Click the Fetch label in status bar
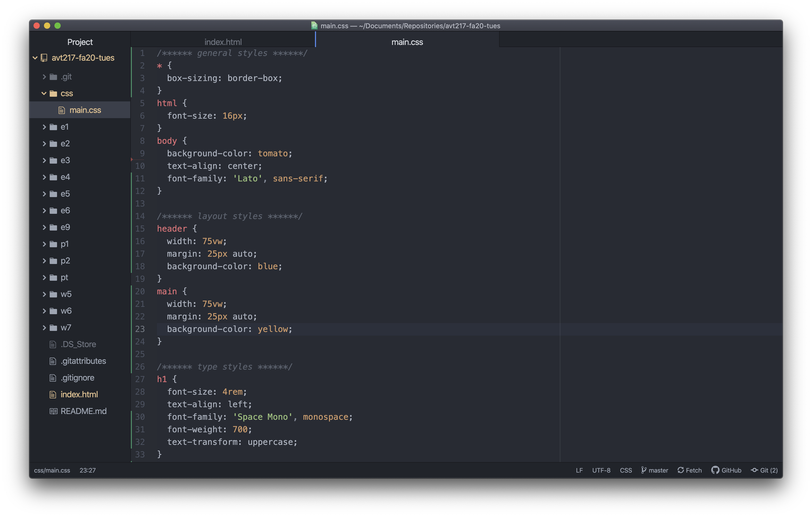Screen dimensions: 812x517 click(x=694, y=470)
